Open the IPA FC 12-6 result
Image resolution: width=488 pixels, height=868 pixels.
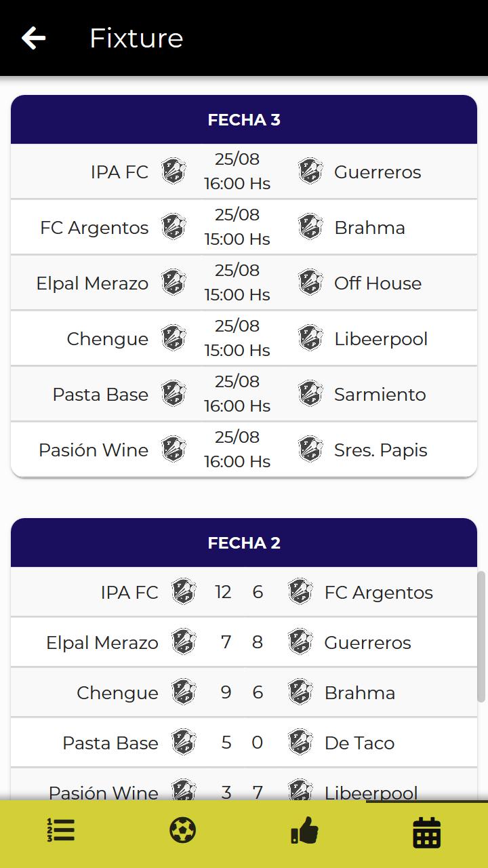(244, 592)
